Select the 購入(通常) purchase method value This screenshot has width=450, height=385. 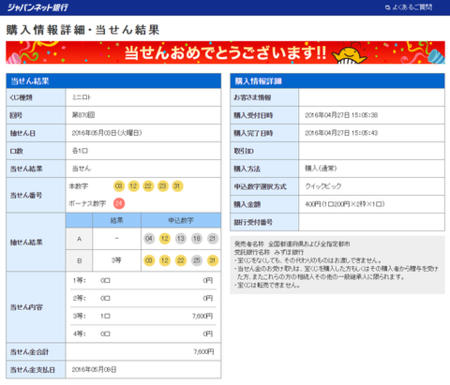pyautogui.click(x=321, y=168)
